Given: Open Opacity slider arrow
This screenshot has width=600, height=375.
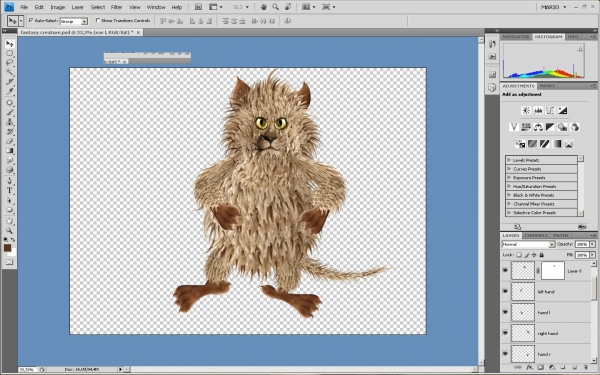Looking at the screenshot, I should [593, 244].
